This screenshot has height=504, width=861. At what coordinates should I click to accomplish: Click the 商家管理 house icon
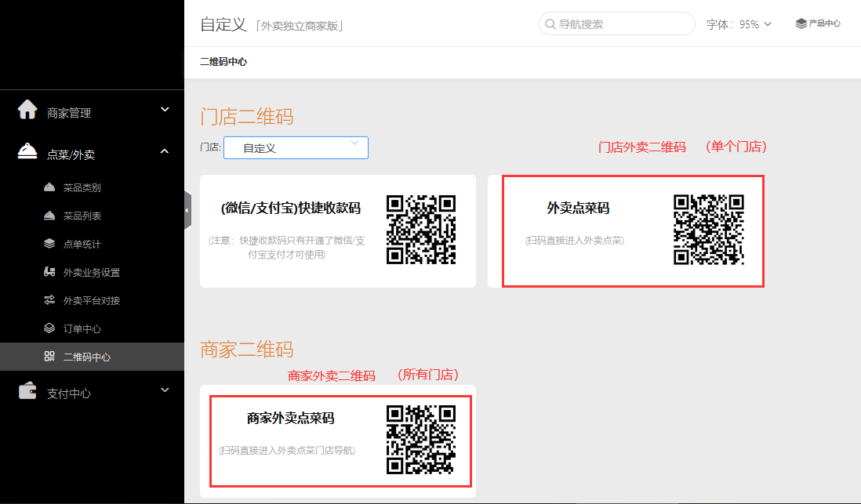click(x=27, y=111)
